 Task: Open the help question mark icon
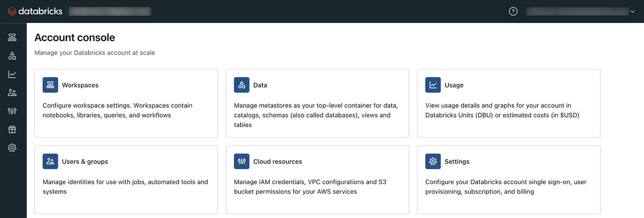(x=513, y=11)
